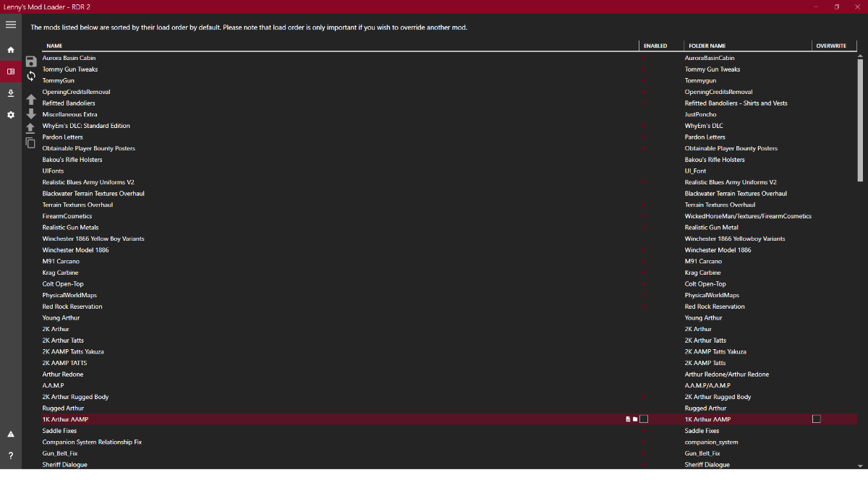The height and width of the screenshot is (488, 868).
Task: Click the scroll down arrow of the mod list
Action: click(860, 464)
